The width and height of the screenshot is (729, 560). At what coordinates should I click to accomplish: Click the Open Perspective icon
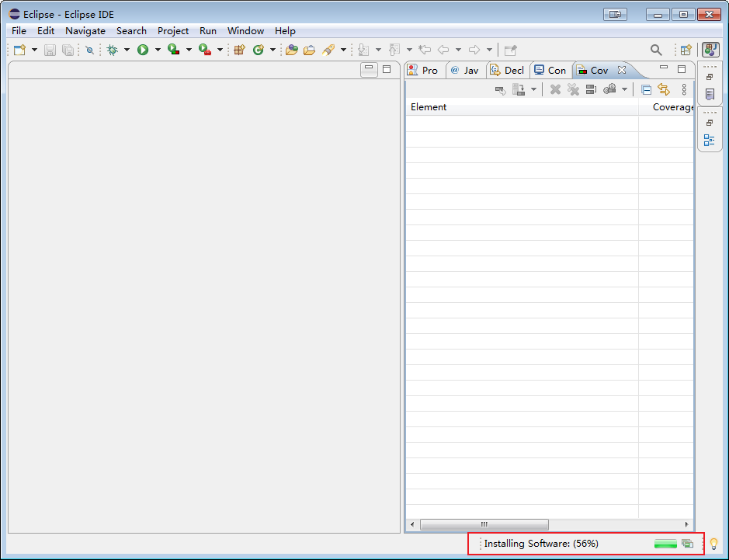[x=686, y=50]
